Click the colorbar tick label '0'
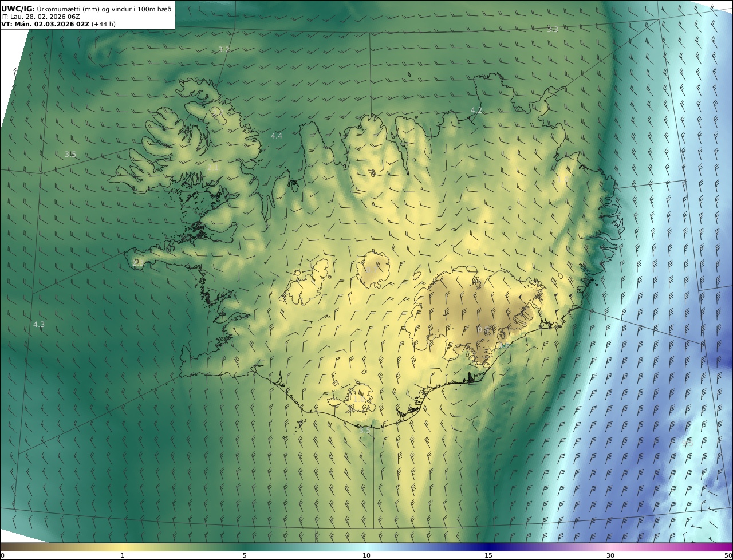 pos(2,555)
